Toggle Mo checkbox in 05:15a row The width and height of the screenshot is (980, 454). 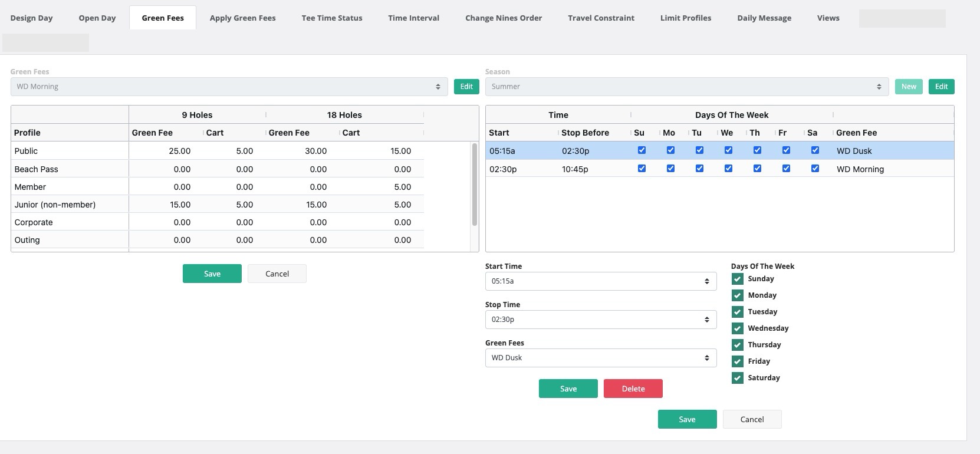point(670,150)
